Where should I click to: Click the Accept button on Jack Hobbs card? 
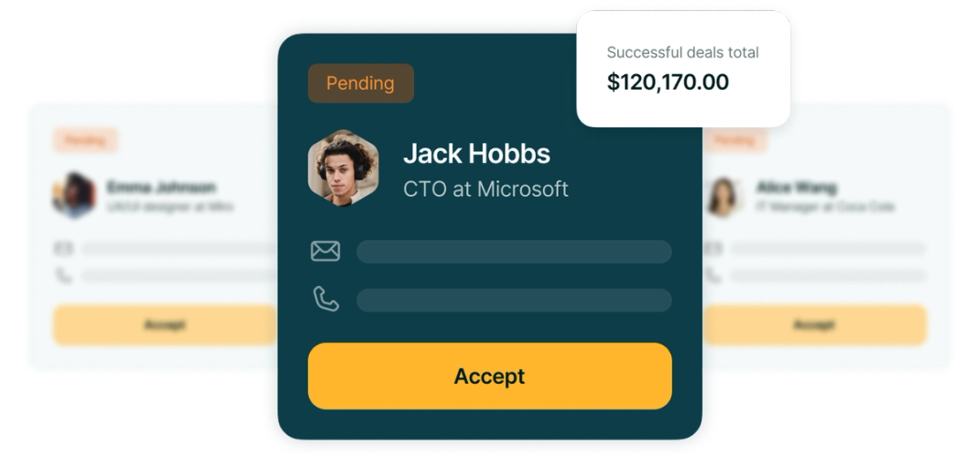coord(489,376)
